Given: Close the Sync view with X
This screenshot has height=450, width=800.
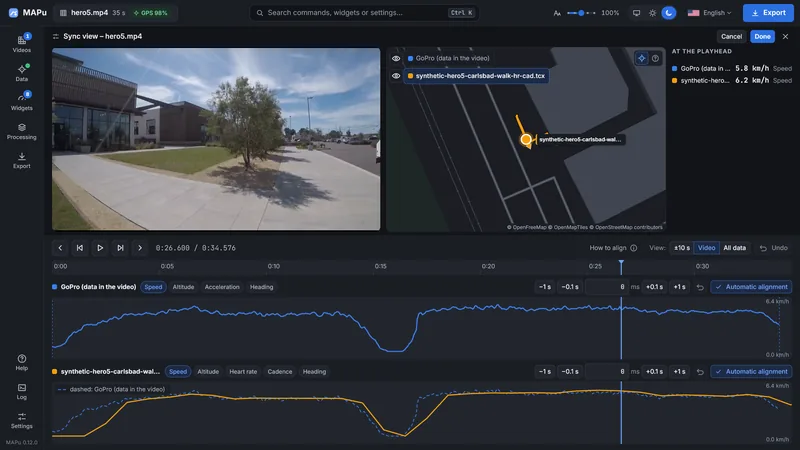Looking at the screenshot, I should pyautogui.click(x=785, y=36).
